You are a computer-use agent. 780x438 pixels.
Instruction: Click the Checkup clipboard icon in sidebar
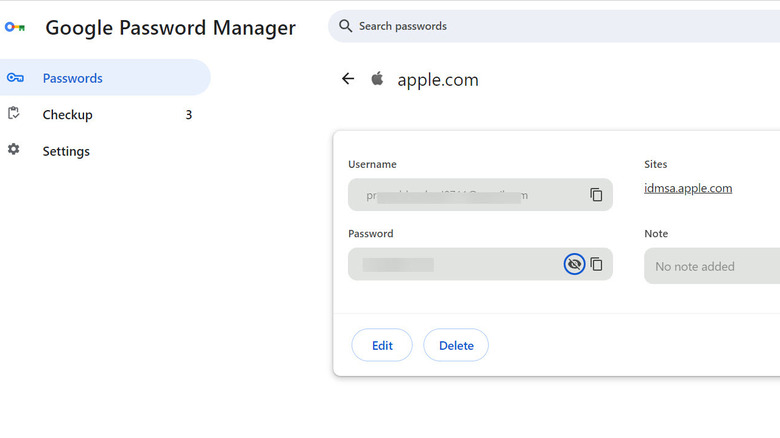pos(14,114)
